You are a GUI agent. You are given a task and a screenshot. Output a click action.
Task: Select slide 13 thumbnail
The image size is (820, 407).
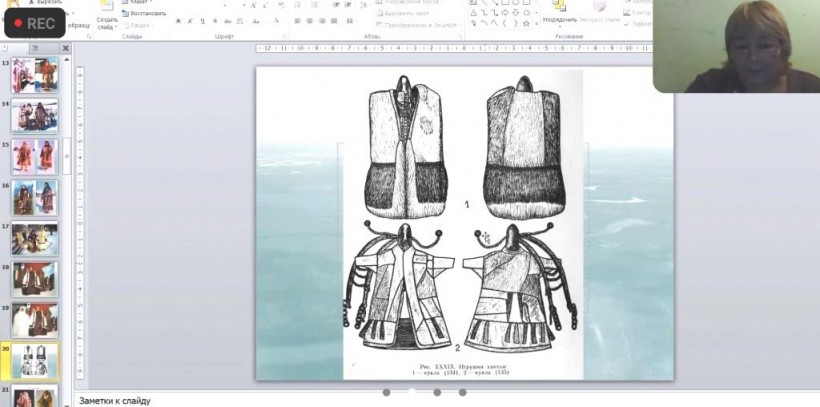34,75
